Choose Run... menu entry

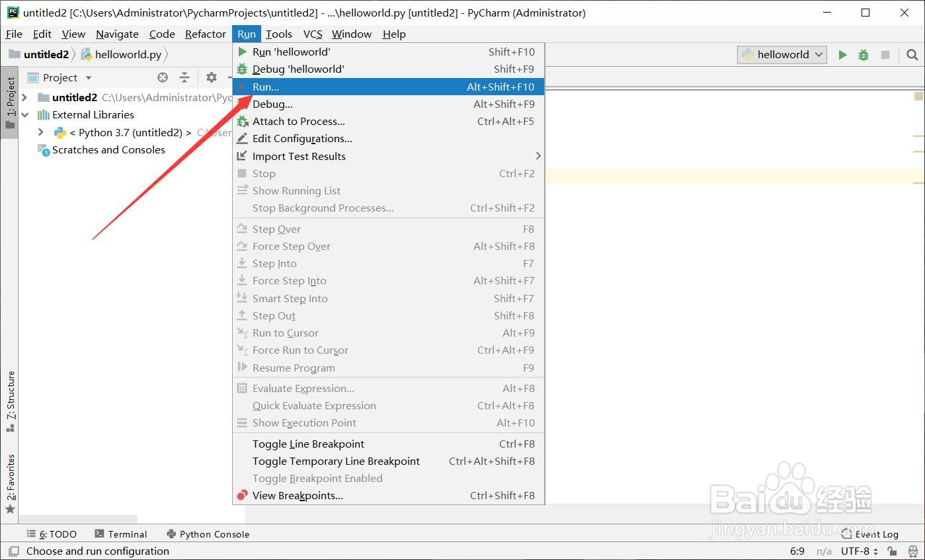click(389, 87)
